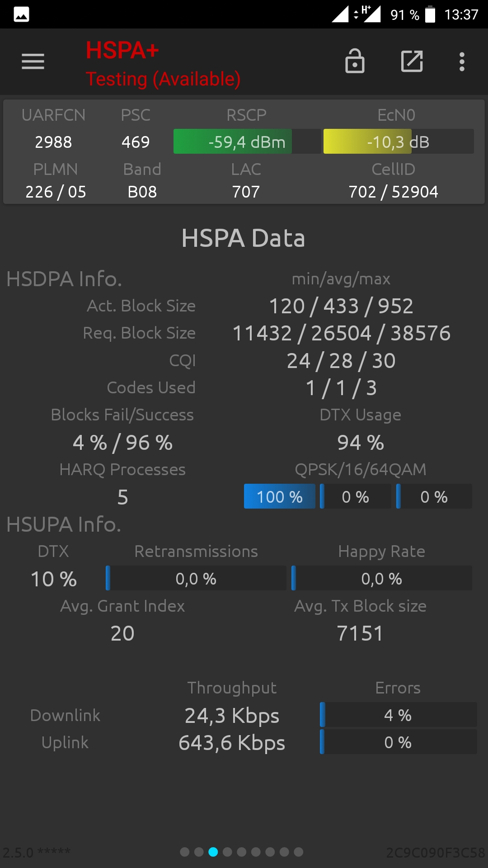Screen dimensions: 488x868
Task: Tap the HSPA+ network type title
Action: point(122,50)
